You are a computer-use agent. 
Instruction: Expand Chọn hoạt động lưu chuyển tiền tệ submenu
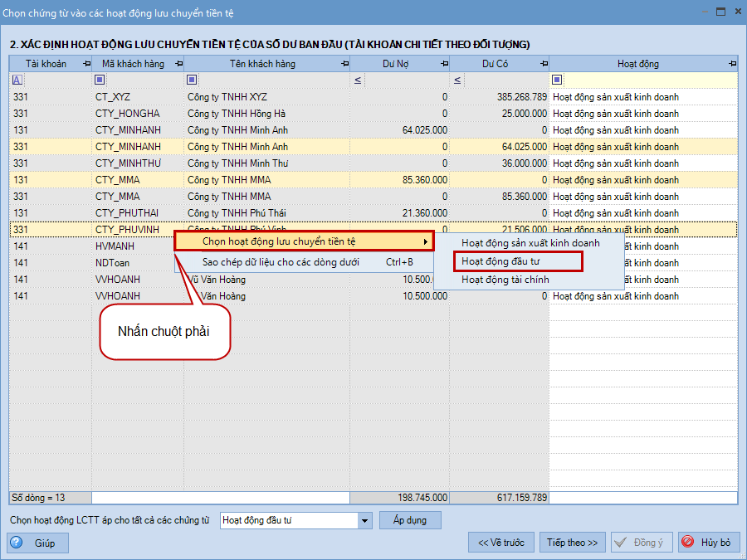pos(304,241)
